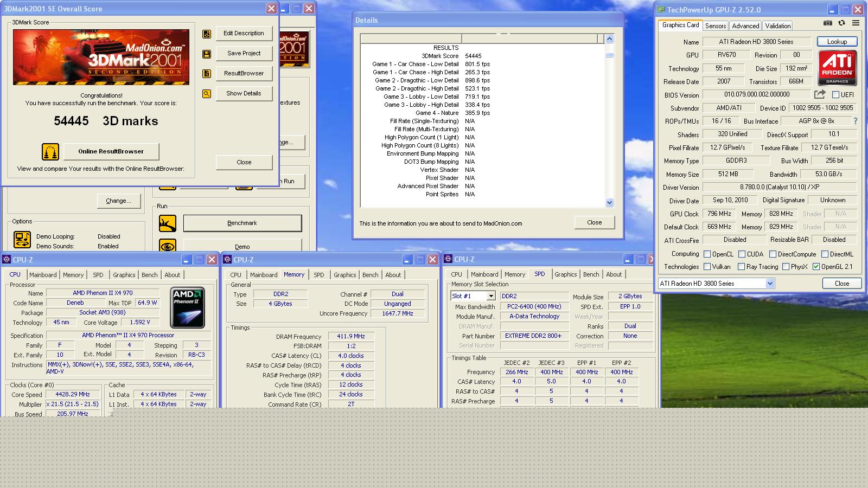Click Close button in Details window
868x488 pixels.
pyautogui.click(x=594, y=222)
